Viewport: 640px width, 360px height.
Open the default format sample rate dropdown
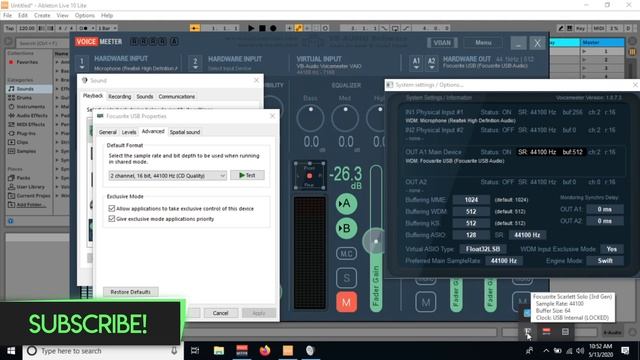(x=167, y=176)
